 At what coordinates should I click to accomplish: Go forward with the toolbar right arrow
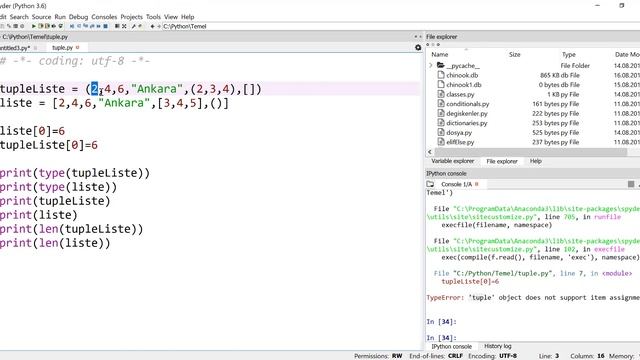click(x=159, y=26)
